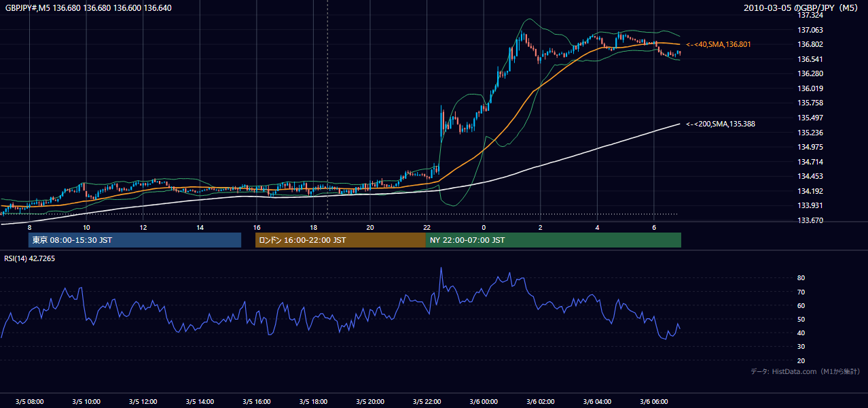Click price level 134.714 on axis
This screenshot has width=868, height=408.
810,162
